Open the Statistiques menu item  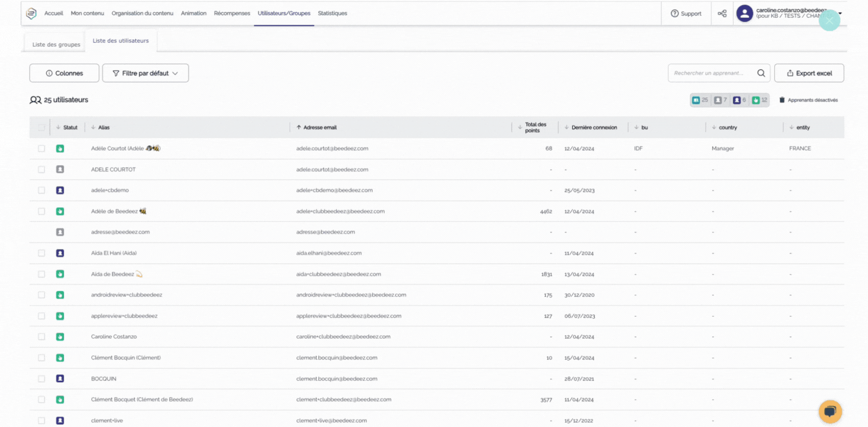pos(332,13)
